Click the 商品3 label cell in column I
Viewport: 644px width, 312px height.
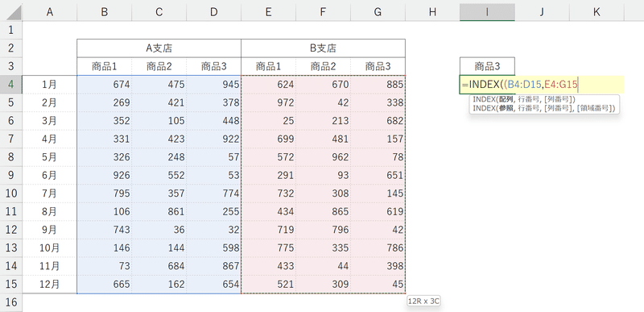click(487, 66)
